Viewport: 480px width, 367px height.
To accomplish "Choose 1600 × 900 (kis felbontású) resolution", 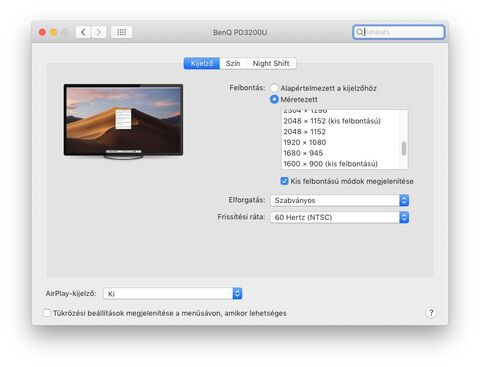I will point(340,164).
